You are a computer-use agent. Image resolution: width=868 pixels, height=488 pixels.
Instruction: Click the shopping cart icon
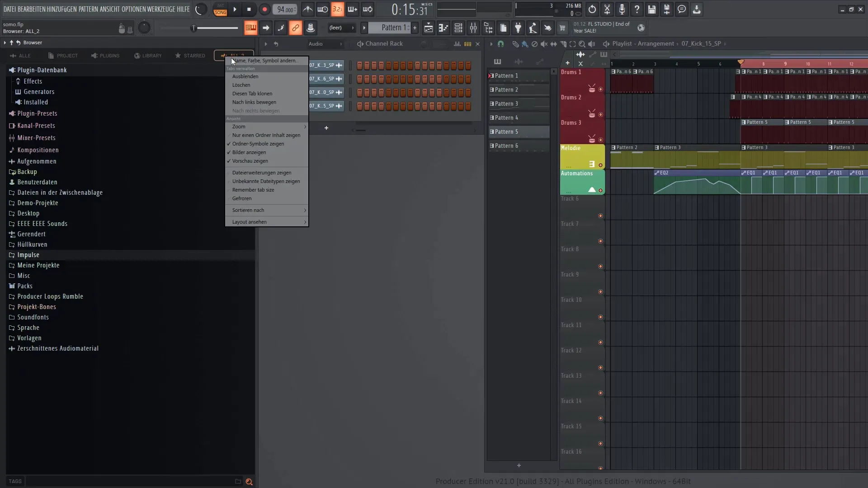click(562, 28)
